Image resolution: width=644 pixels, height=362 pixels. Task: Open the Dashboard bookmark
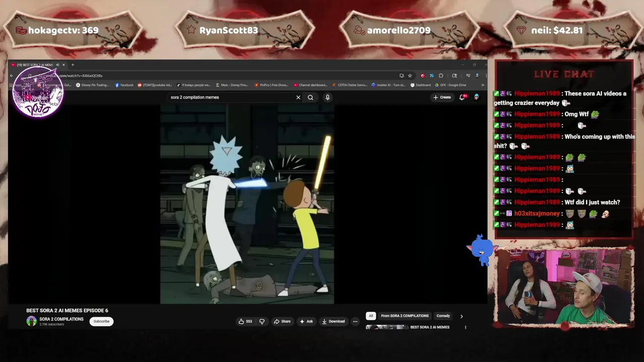421,85
